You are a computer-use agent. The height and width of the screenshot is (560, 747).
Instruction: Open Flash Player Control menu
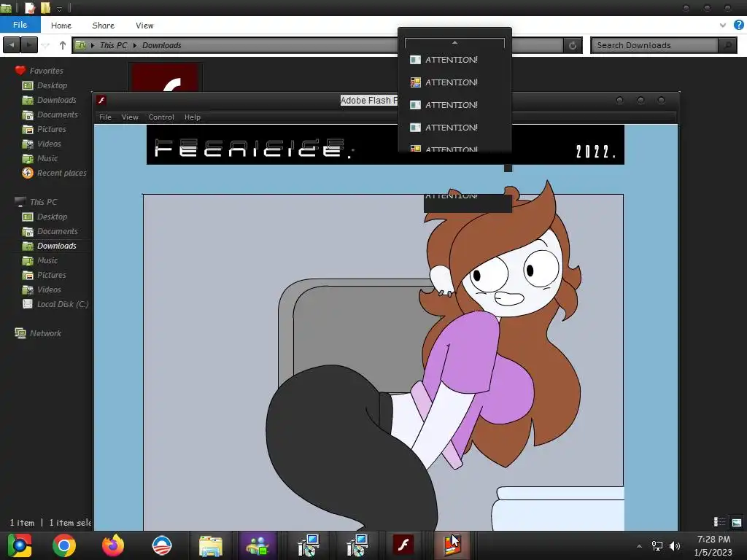(161, 117)
